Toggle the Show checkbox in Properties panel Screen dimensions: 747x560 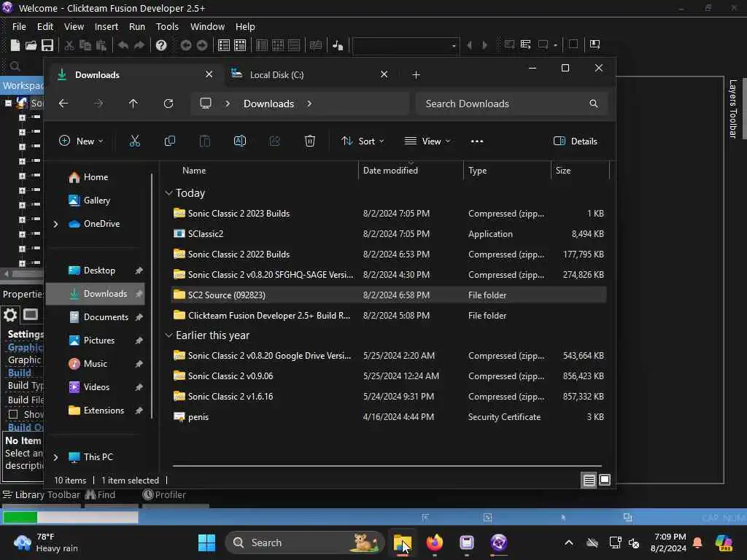point(13,414)
